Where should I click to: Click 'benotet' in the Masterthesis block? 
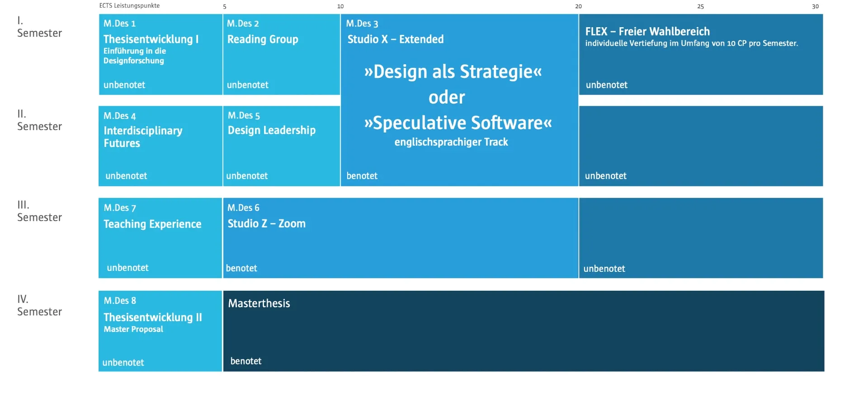point(246,361)
